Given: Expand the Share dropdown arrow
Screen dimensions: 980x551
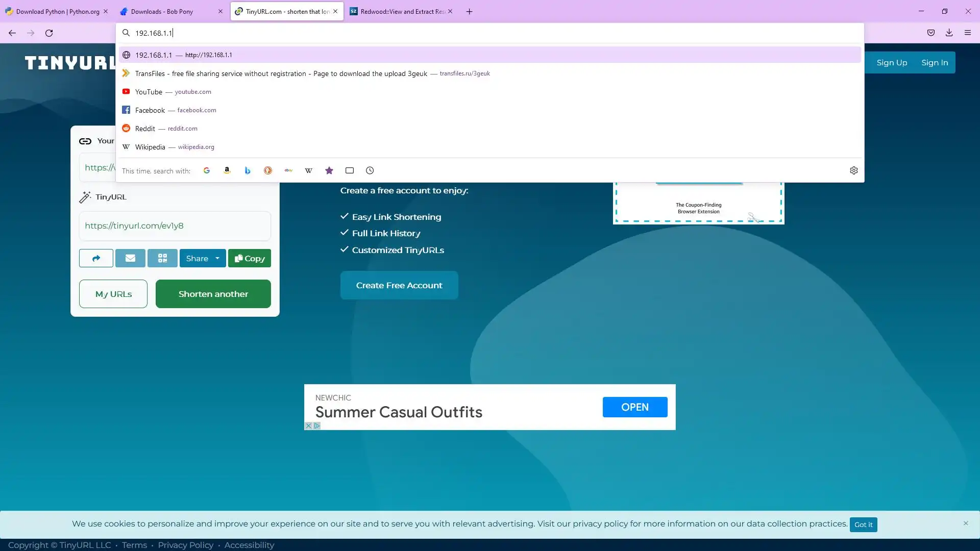Looking at the screenshot, I should (x=217, y=258).
